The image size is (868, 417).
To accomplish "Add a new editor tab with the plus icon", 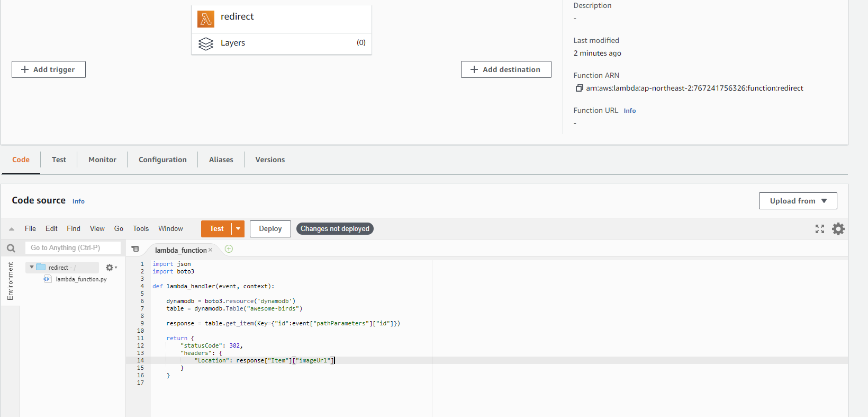I will coord(229,249).
